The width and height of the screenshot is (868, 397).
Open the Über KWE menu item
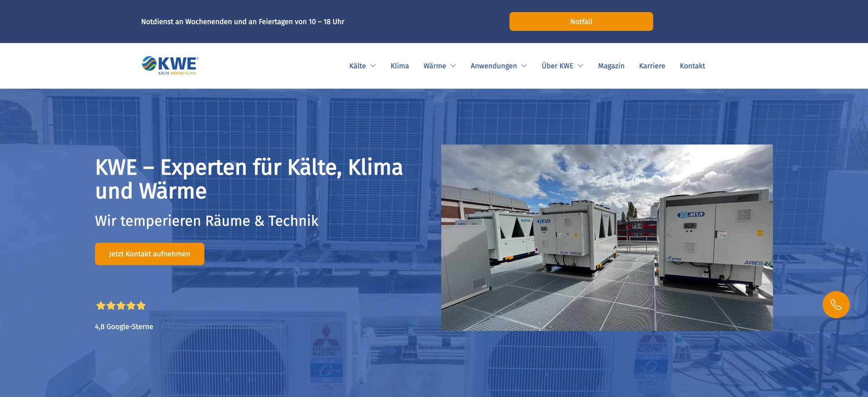pyautogui.click(x=557, y=66)
